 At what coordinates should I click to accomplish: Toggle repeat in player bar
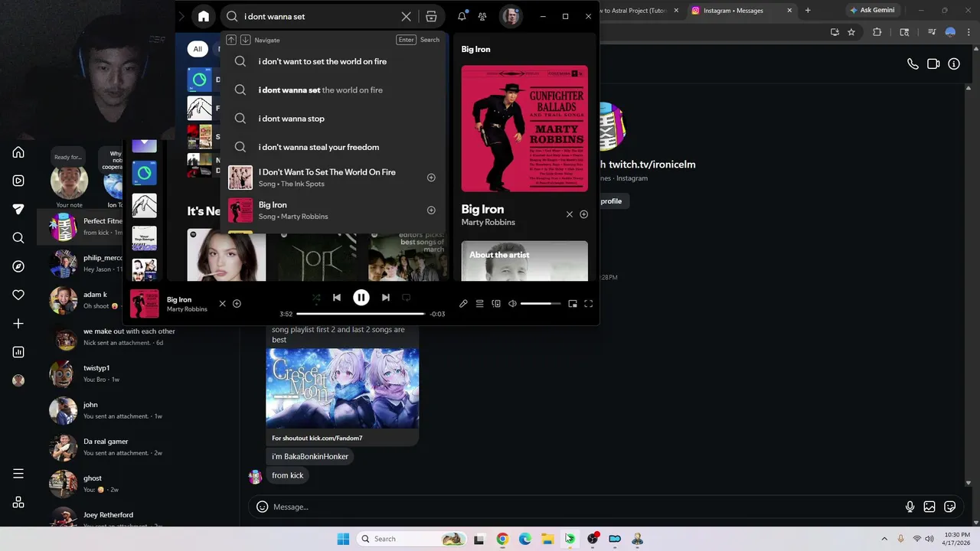[407, 298]
